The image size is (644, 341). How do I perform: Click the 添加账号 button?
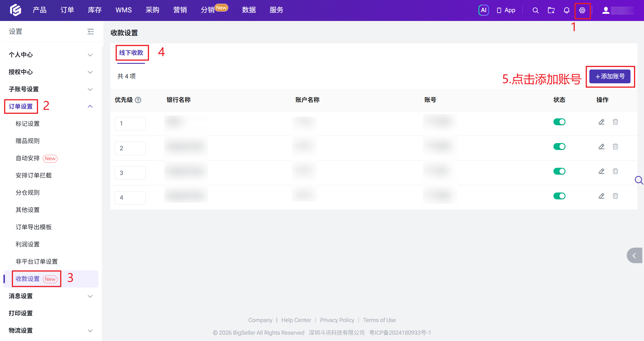[610, 76]
